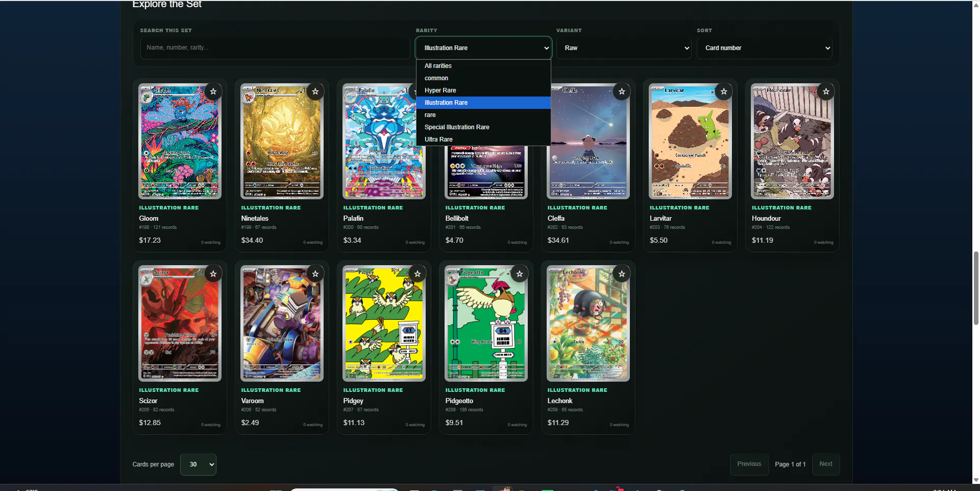This screenshot has width=980, height=491.
Task: Open the Pidgey card image
Action: pyautogui.click(x=384, y=324)
